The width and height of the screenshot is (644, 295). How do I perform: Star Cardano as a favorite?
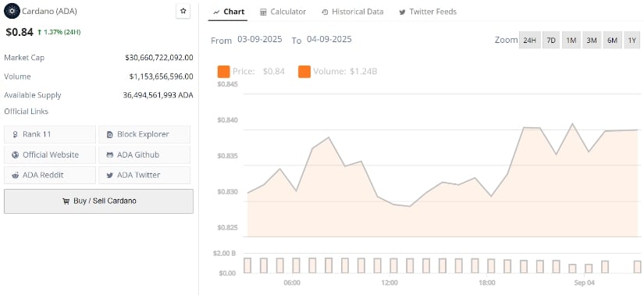[183, 12]
